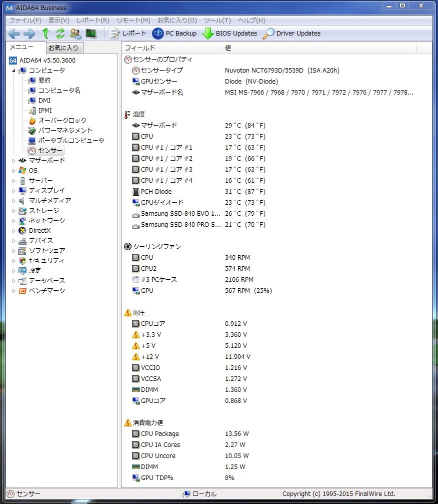
Task: Select Samsung SSD 840 EVO row
Action: coord(276,213)
